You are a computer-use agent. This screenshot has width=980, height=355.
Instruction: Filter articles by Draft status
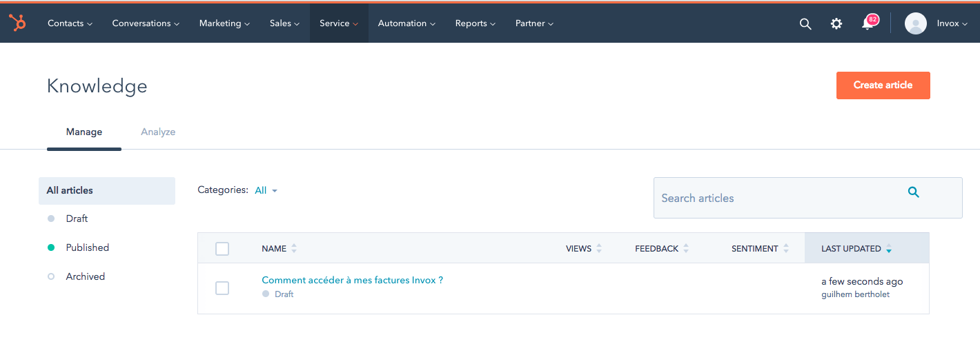77,219
